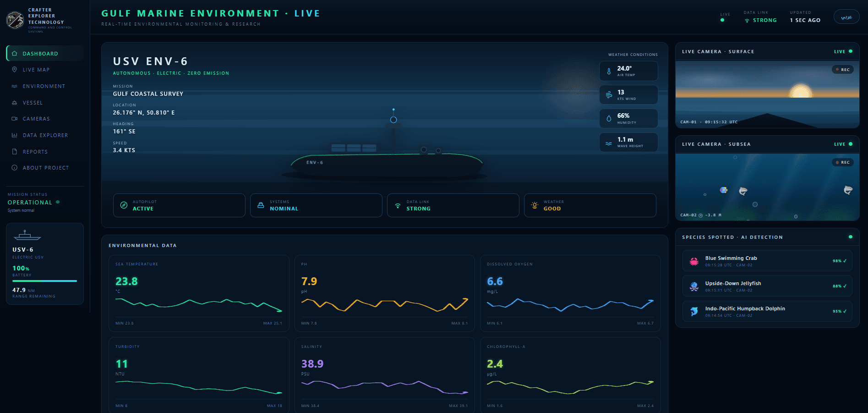This screenshot has height=413, width=868.
Task: Click the Live Map pin icon
Action: point(15,70)
